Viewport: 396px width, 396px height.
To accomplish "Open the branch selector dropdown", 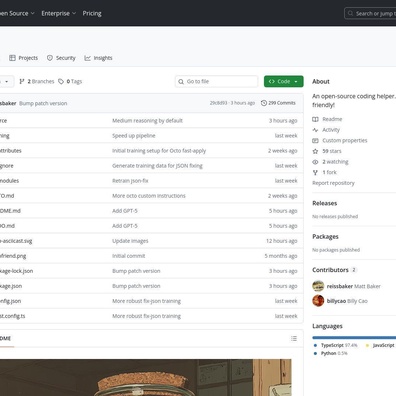I will (6, 81).
